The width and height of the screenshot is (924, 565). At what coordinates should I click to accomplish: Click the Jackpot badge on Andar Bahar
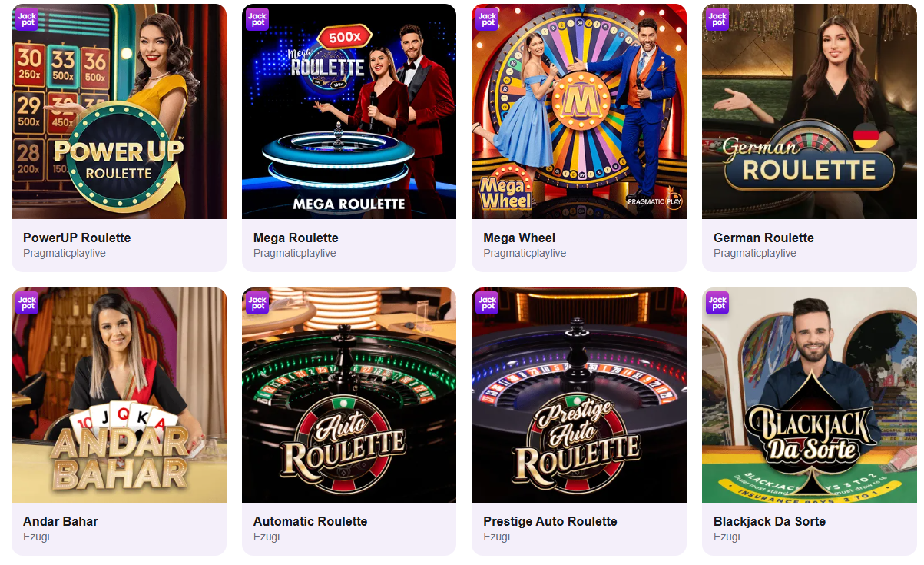[x=27, y=302]
